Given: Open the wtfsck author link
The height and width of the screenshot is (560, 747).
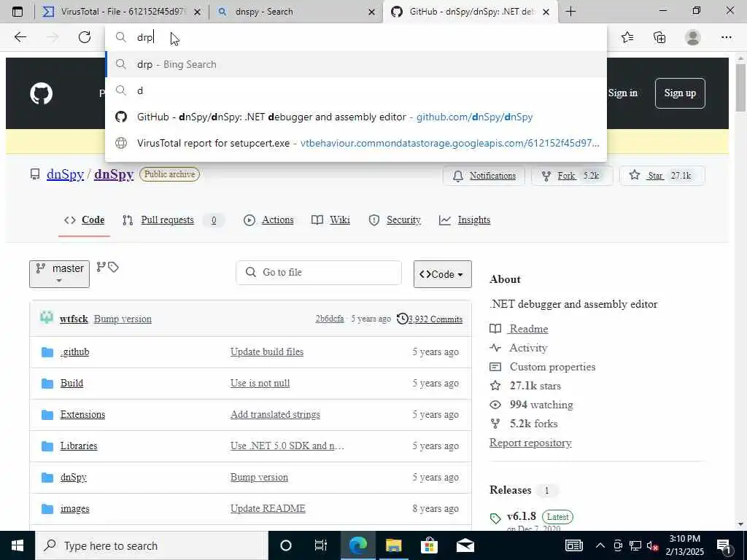Looking at the screenshot, I should click(74, 319).
